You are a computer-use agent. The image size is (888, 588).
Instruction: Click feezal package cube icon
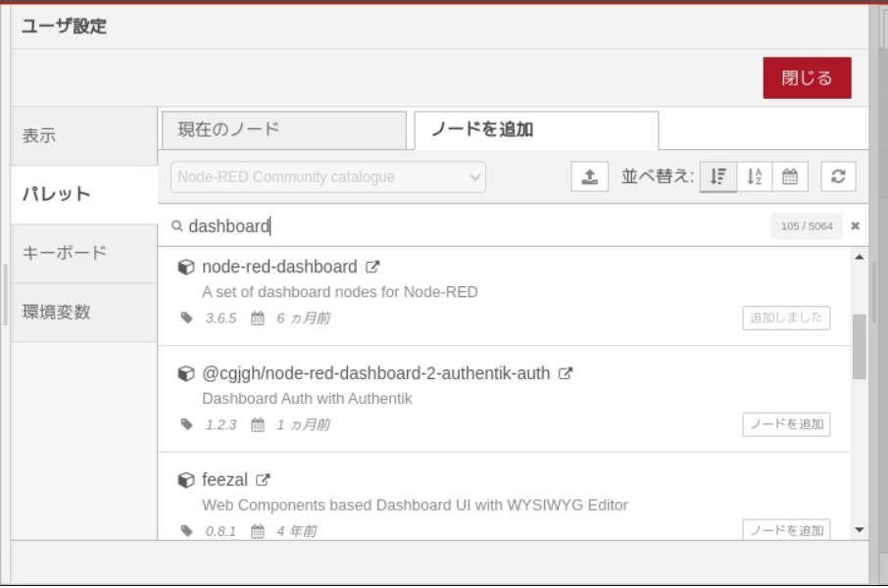pos(186,480)
